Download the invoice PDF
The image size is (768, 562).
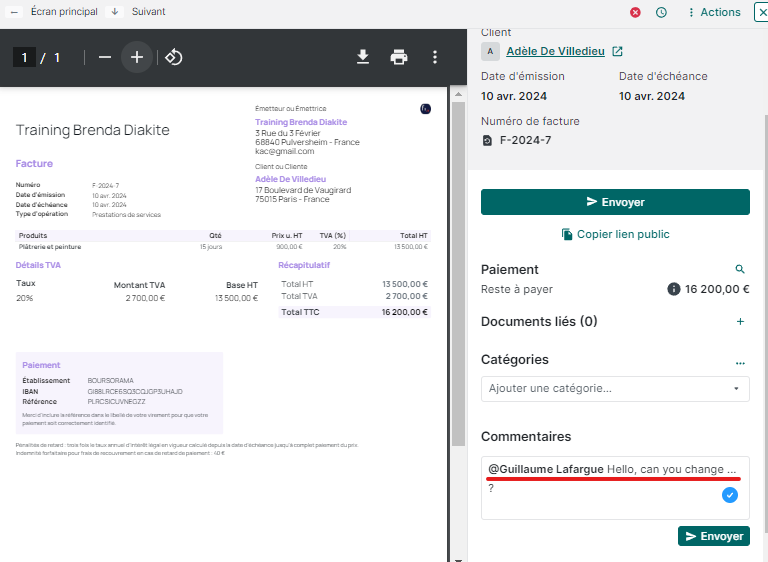click(x=363, y=57)
